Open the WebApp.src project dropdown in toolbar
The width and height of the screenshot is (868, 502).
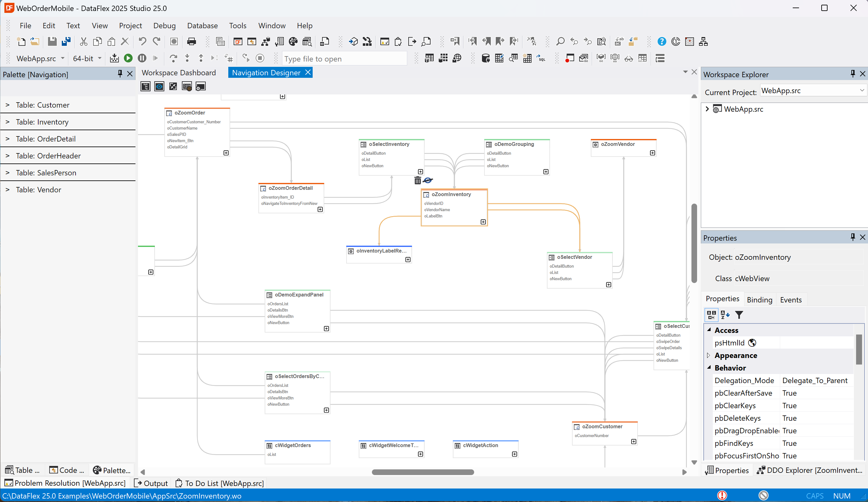click(63, 58)
